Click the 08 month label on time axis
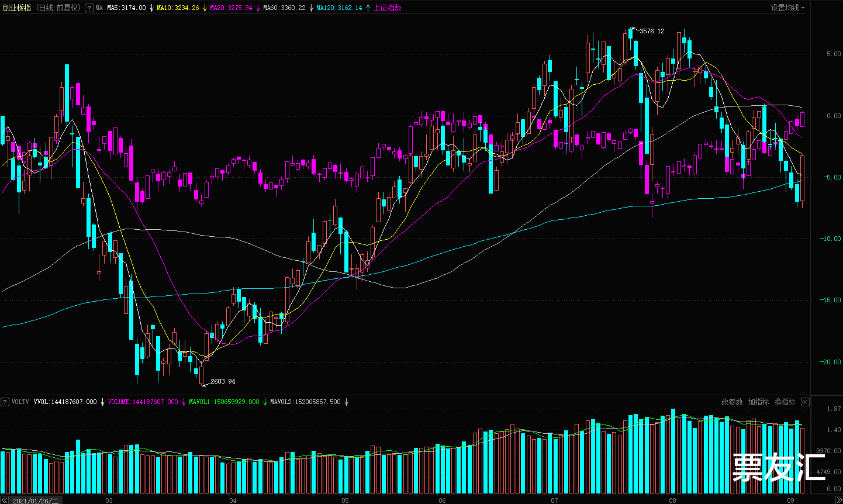The width and height of the screenshot is (843, 504). [672, 500]
